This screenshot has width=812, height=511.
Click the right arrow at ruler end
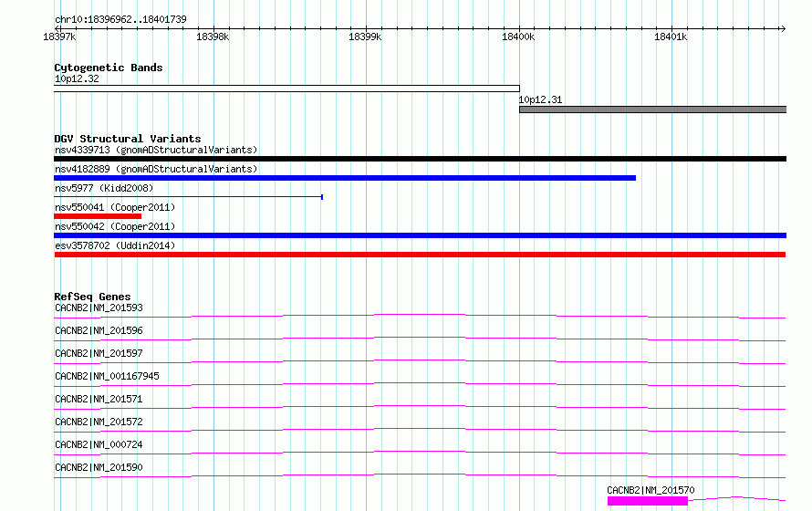pos(783,28)
